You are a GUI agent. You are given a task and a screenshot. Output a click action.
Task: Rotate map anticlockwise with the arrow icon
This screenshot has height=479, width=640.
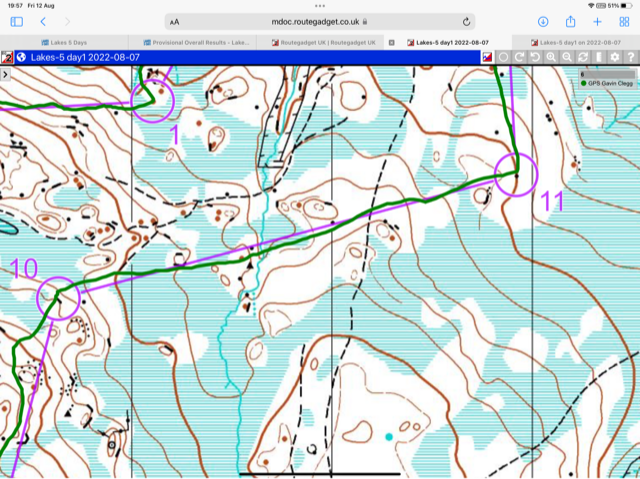[x=535, y=57]
